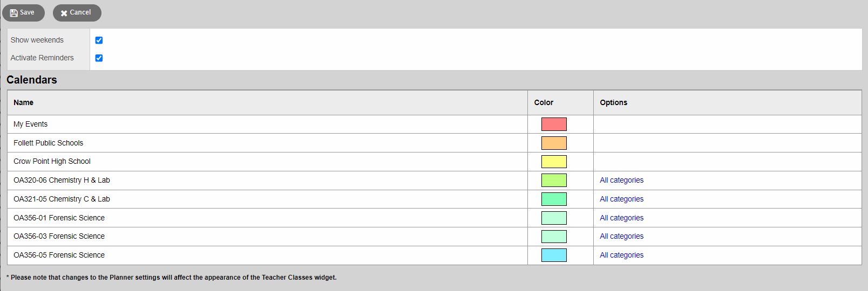The width and height of the screenshot is (868, 291).
Task: Disable the Activate Reminders checkbox
Action: 99,58
